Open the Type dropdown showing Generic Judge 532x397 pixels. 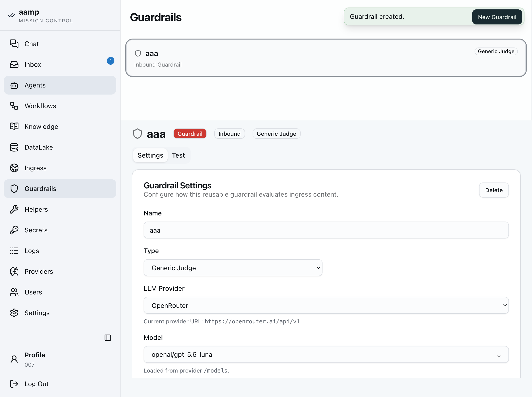tap(233, 267)
